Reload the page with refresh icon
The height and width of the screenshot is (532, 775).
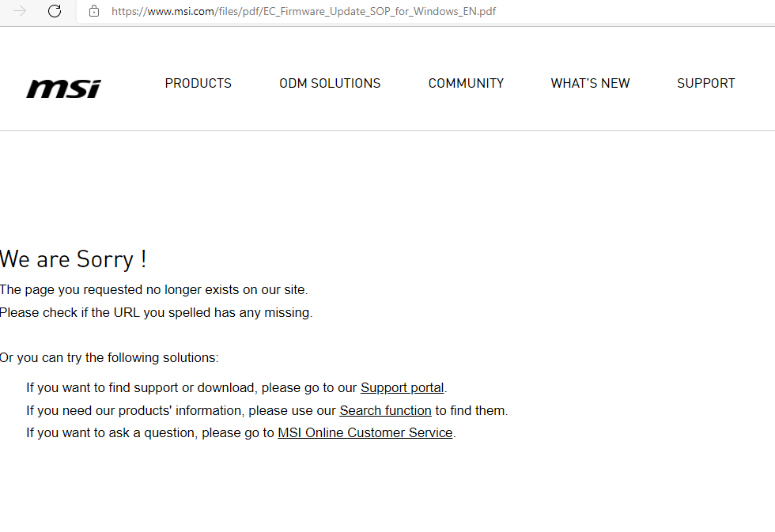click(55, 11)
